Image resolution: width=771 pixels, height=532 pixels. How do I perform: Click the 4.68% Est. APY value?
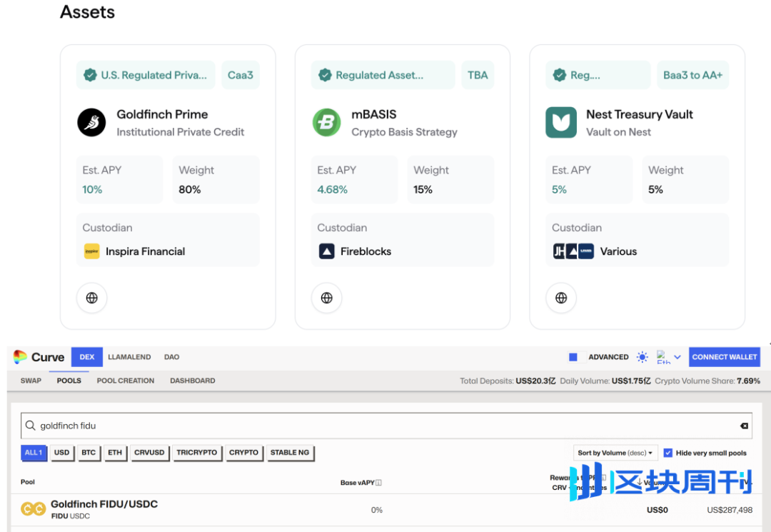pos(332,190)
